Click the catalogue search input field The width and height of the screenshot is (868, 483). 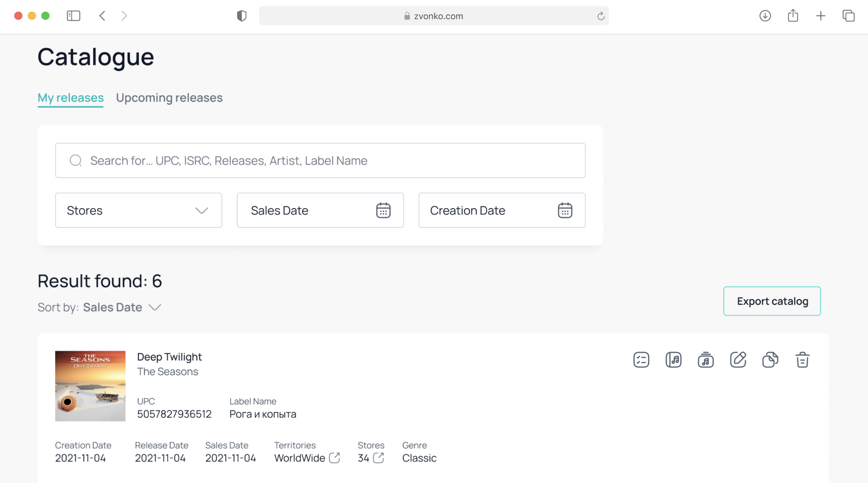(320, 161)
